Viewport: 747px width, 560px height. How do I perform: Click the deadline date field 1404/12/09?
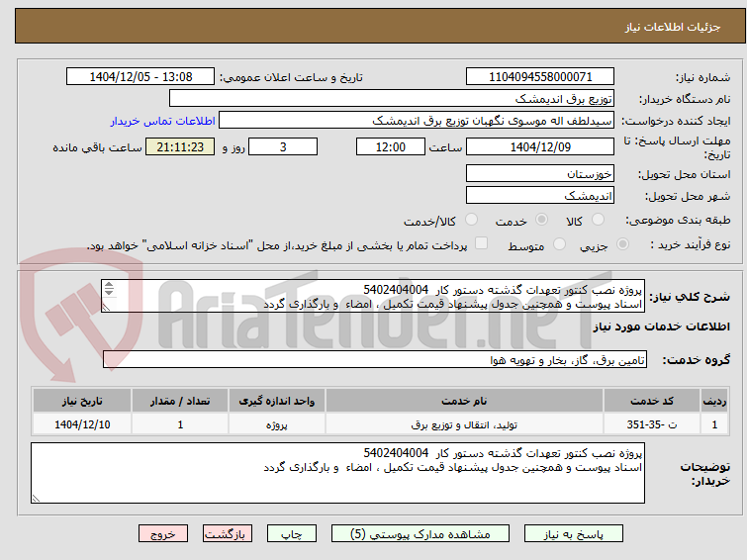[540, 146]
